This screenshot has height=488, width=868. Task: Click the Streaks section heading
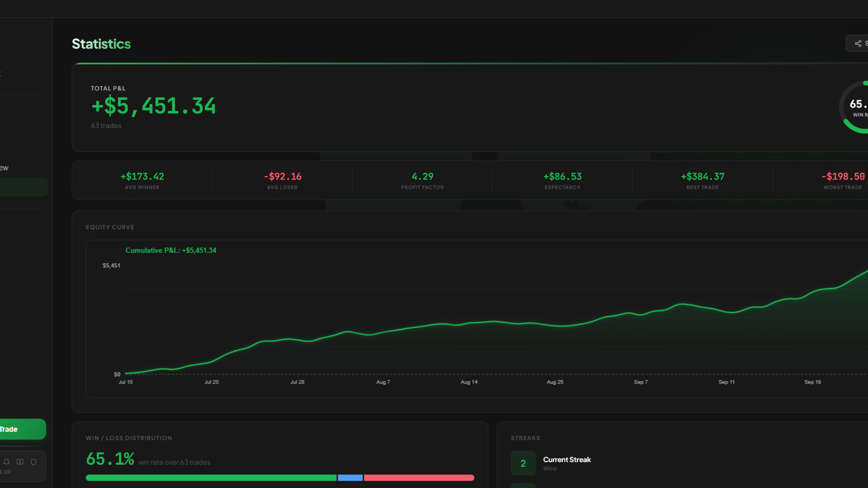tap(526, 438)
